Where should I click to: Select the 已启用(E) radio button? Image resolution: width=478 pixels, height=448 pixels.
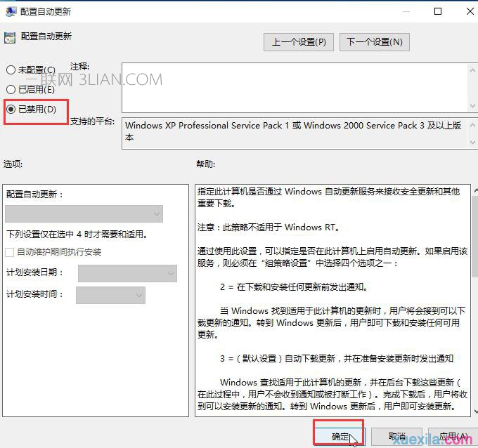(x=11, y=89)
